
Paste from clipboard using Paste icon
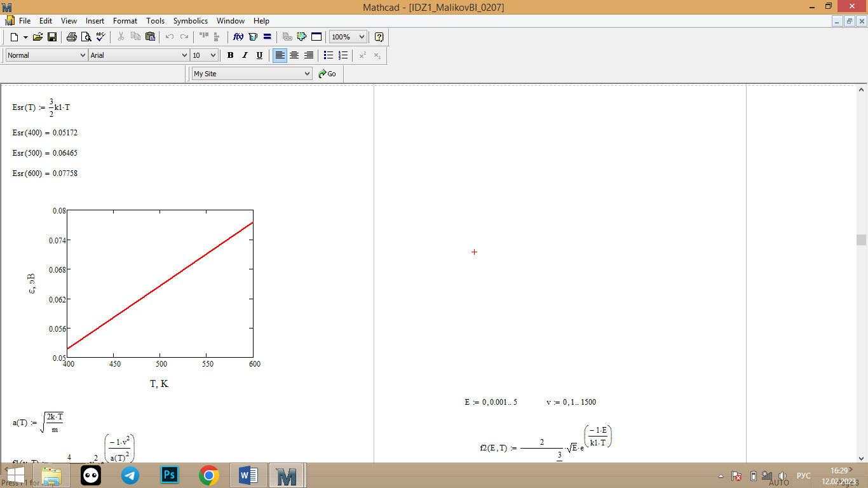tap(150, 37)
